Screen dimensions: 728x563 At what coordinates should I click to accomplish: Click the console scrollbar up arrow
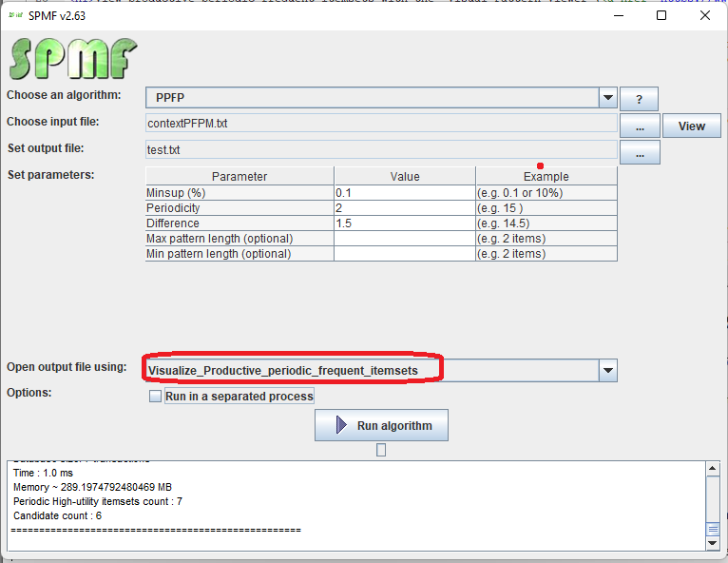tap(713, 468)
